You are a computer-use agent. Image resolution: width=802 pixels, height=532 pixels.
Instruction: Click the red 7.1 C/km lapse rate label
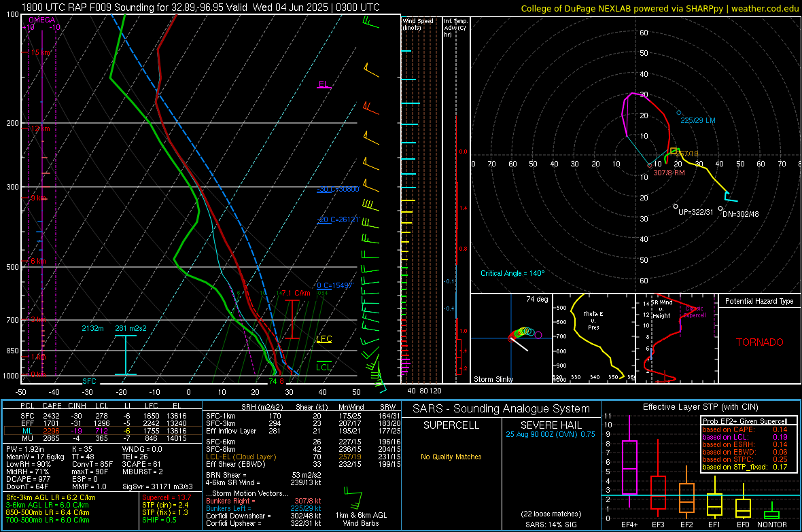click(x=295, y=293)
